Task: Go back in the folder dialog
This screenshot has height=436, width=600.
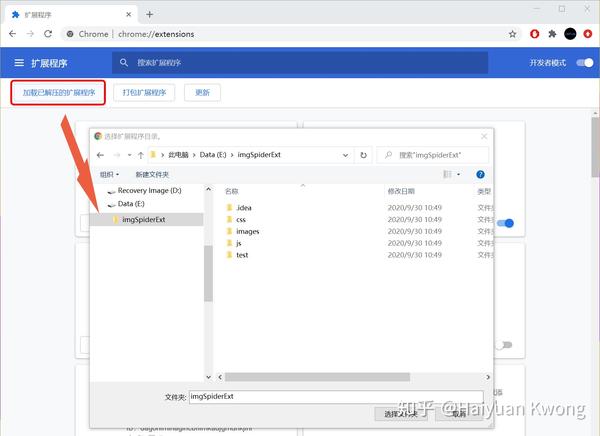Action: click(100, 155)
